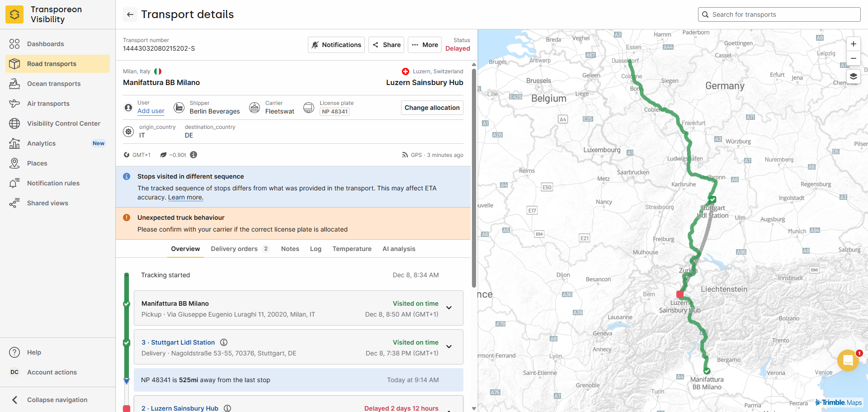
Task: Click the GMT+1 timezone indicator
Action: [137, 155]
